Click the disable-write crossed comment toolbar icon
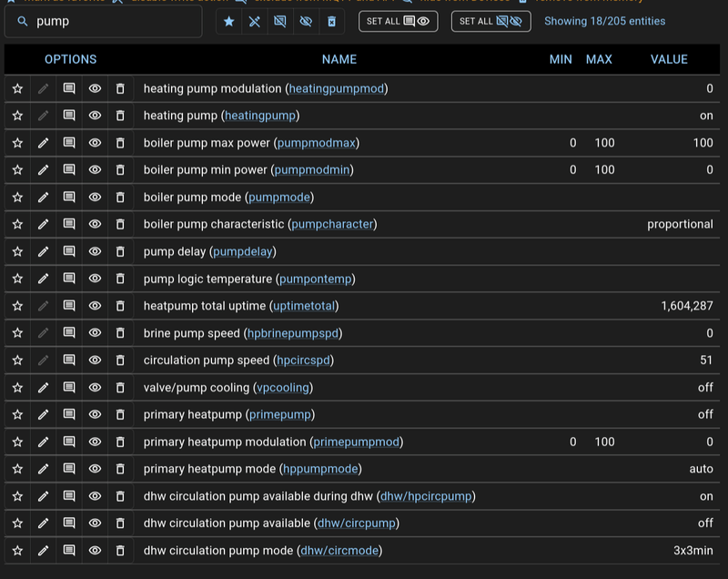Viewport: 728px width, 579px height. 279,21
